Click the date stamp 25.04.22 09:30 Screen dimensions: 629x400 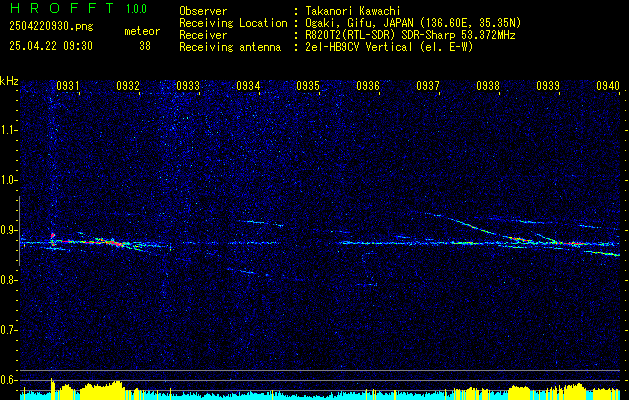pyautogui.click(x=51, y=46)
